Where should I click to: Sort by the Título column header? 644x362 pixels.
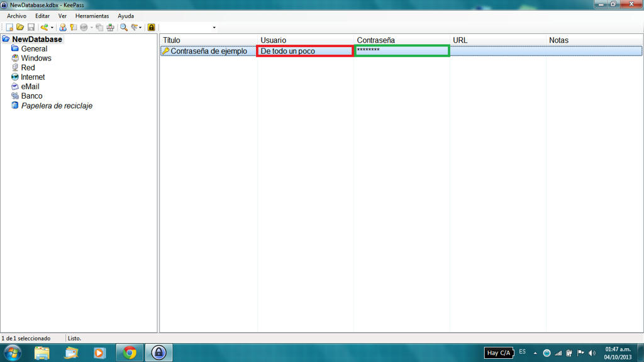pos(208,40)
